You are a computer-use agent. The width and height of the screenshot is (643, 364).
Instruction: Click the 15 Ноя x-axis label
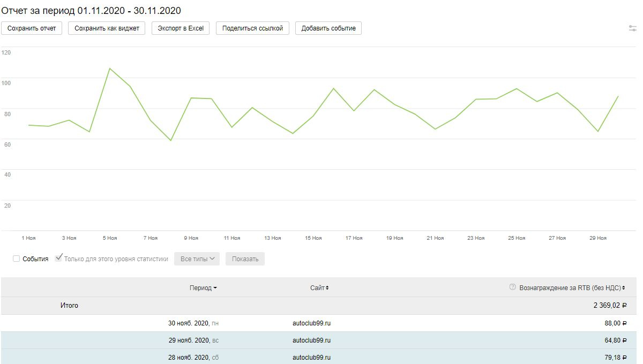click(x=313, y=238)
